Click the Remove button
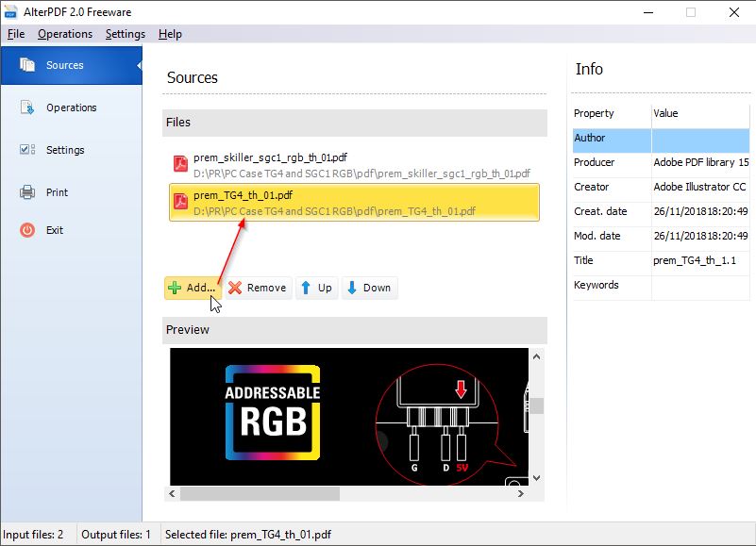The height and width of the screenshot is (546, 756). (x=259, y=288)
